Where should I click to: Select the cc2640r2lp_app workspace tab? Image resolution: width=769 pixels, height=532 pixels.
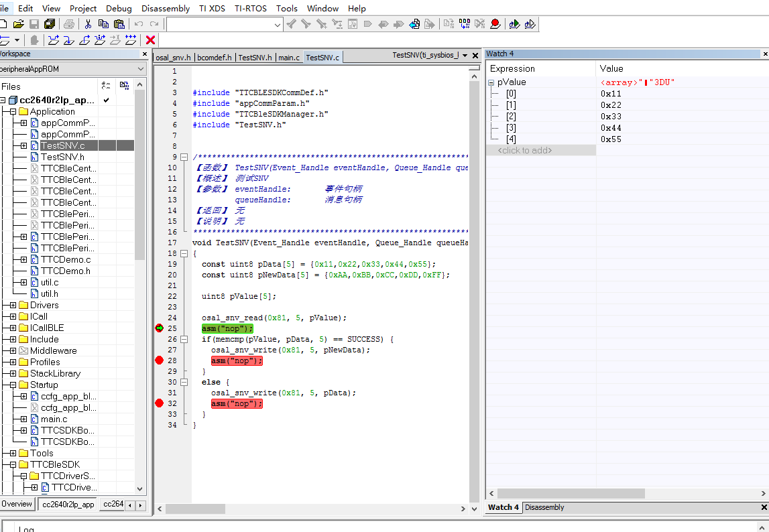[68, 504]
